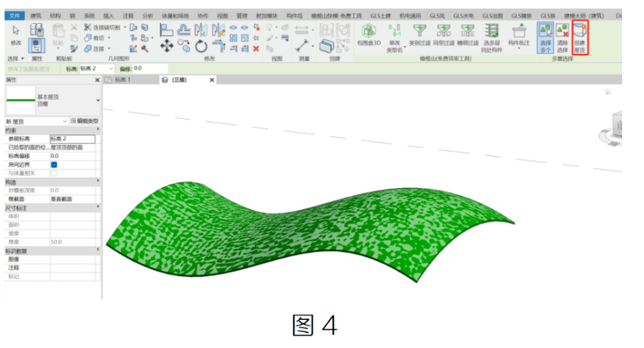
Task: Select the Mirror pick axis tool
Action: [x=201, y=30]
